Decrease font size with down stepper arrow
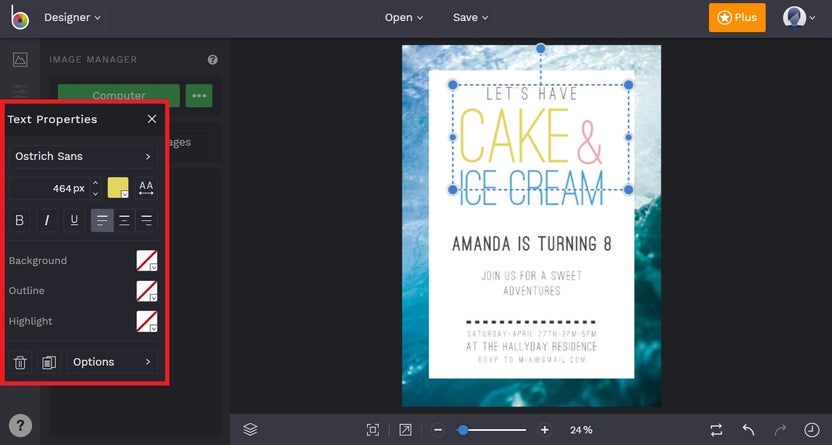 [x=96, y=194]
